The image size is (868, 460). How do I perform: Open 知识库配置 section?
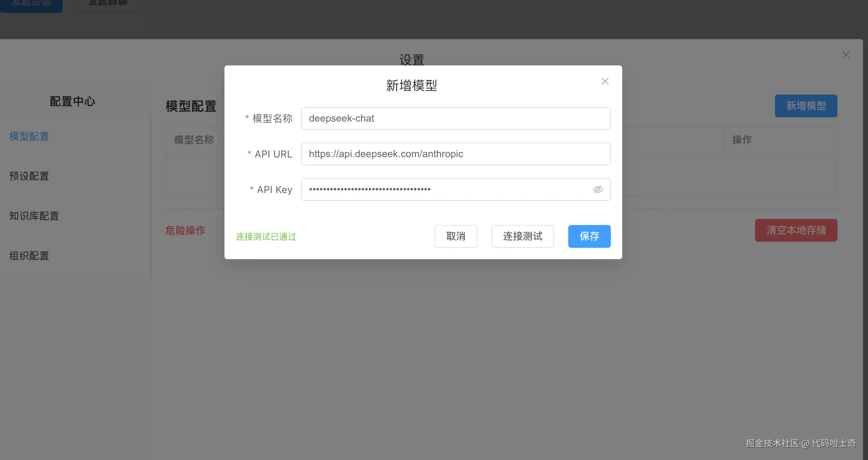pyautogui.click(x=34, y=216)
